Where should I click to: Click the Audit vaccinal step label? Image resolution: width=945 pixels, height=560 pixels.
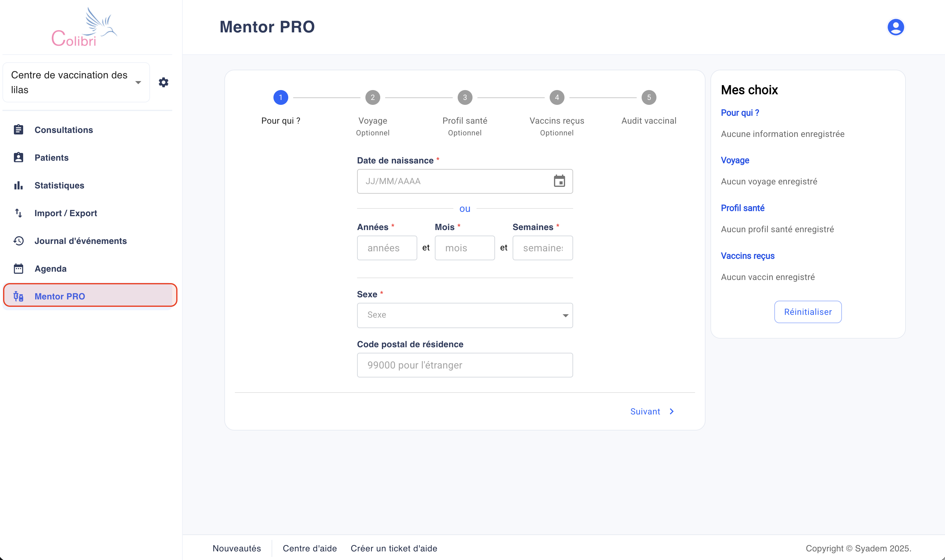tap(649, 121)
